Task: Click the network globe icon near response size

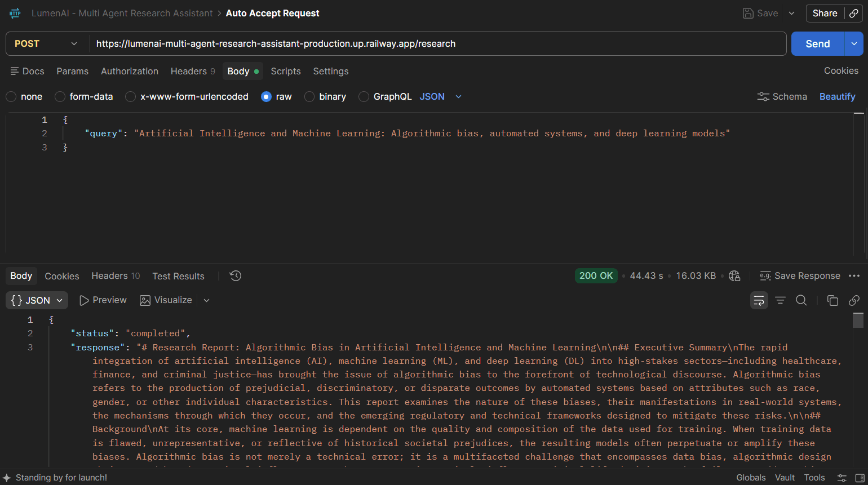Action: tap(734, 275)
